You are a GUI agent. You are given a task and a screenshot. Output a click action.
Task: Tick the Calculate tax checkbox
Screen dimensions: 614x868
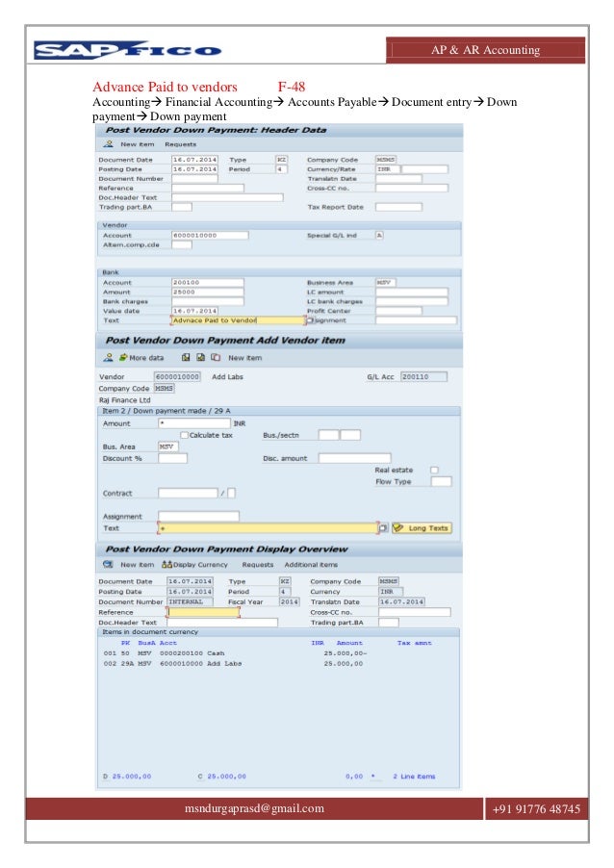click(x=185, y=435)
